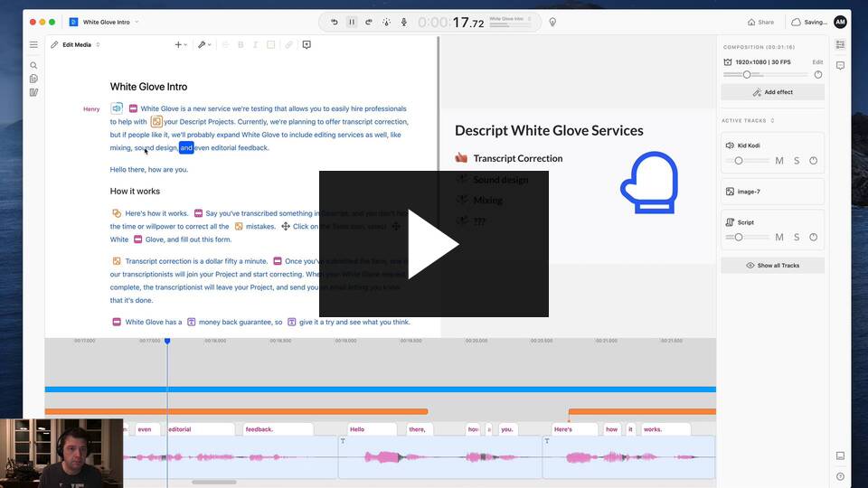Viewport: 868px width, 488px height.
Task: Click Edit next to 1920x1080 resolution
Action: coord(817,62)
